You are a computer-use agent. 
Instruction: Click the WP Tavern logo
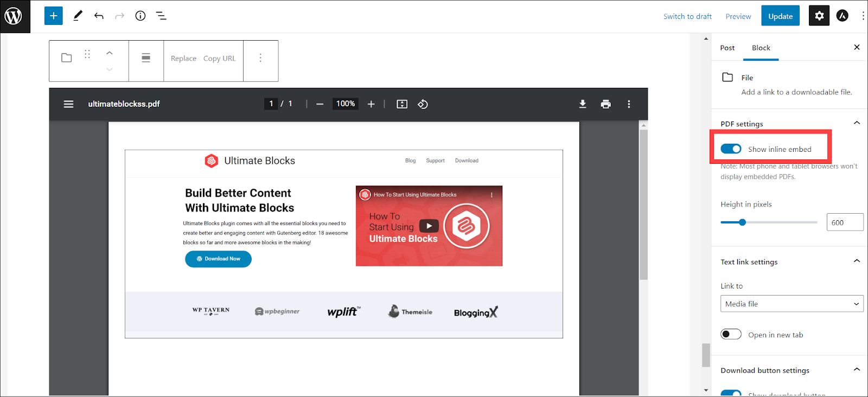coord(211,311)
